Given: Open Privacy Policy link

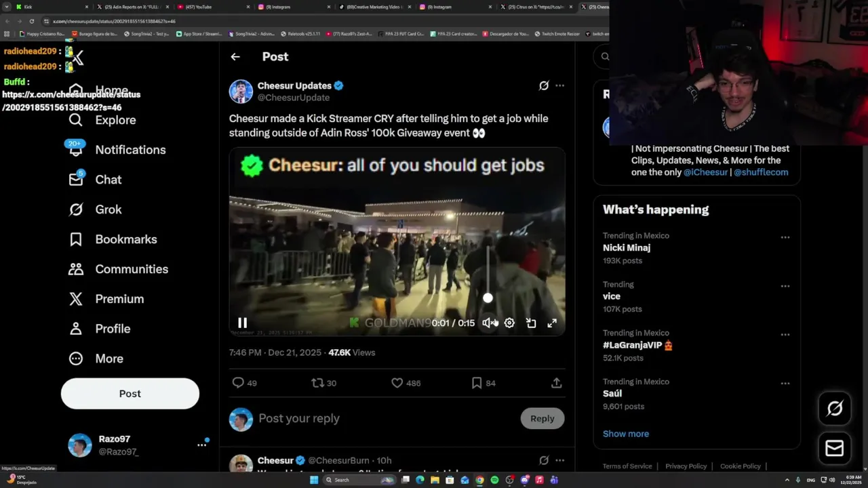Looking at the screenshot, I should click(x=686, y=466).
